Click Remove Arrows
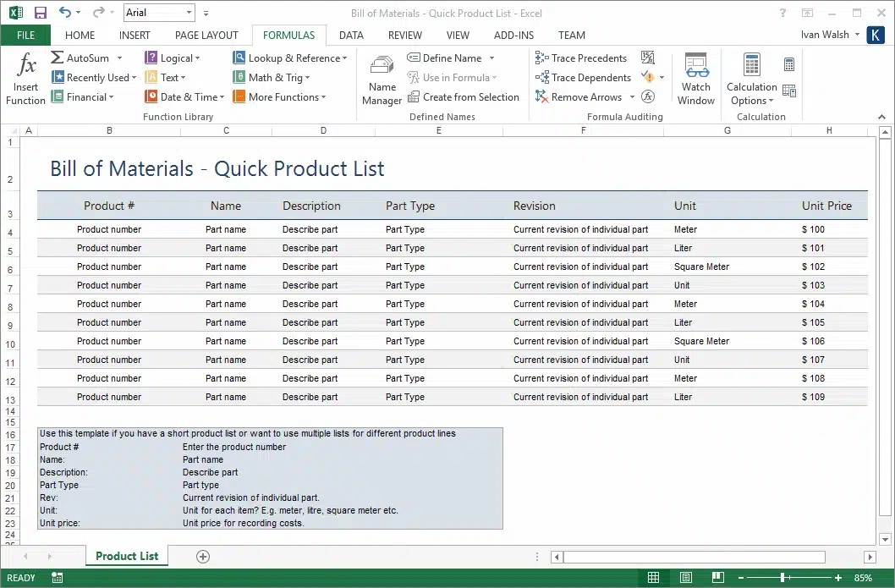Viewport: 895px width, 588px height. [x=579, y=96]
